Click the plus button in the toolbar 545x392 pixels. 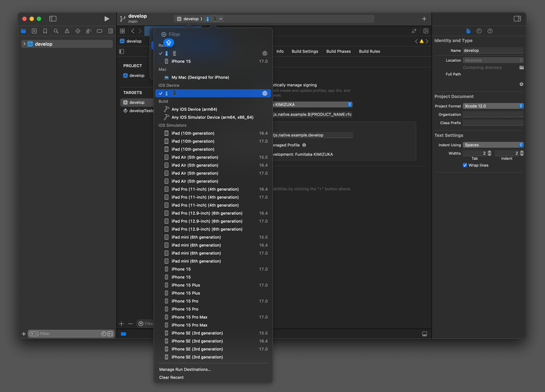(x=424, y=19)
